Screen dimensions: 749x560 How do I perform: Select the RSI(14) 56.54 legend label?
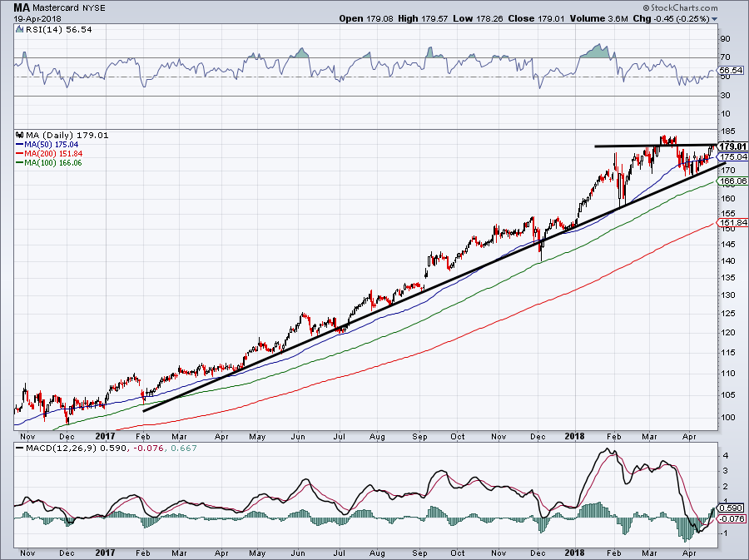[59, 29]
